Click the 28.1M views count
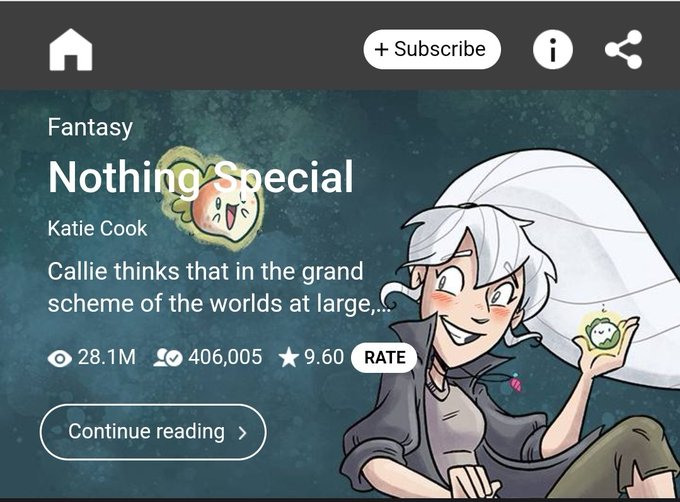680x502 pixels. pos(107,357)
